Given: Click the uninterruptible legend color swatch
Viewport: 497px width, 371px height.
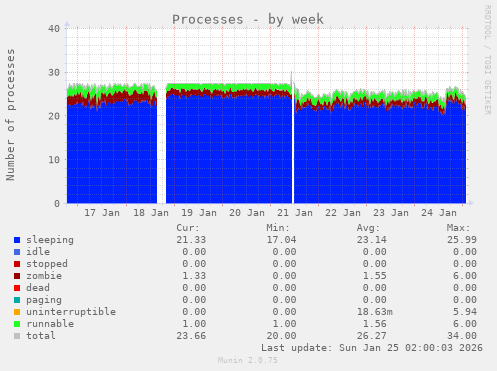Looking at the screenshot, I should pos(17,312).
